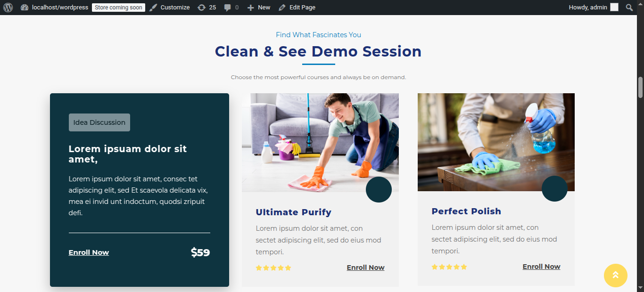Open the comments bubble icon
This screenshot has height=292, width=644.
click(228, 8)
